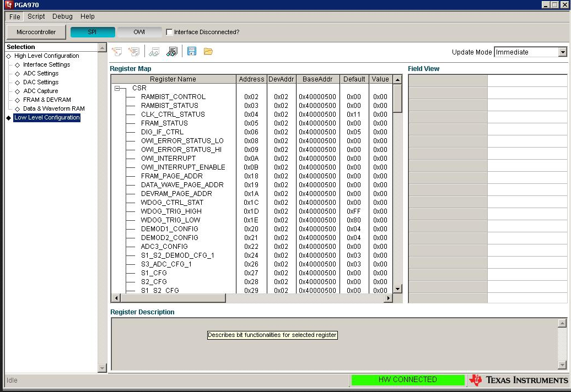Screen dimensions: 571x392
Task: Click the Register Name column header
Action: coord(173,79)
